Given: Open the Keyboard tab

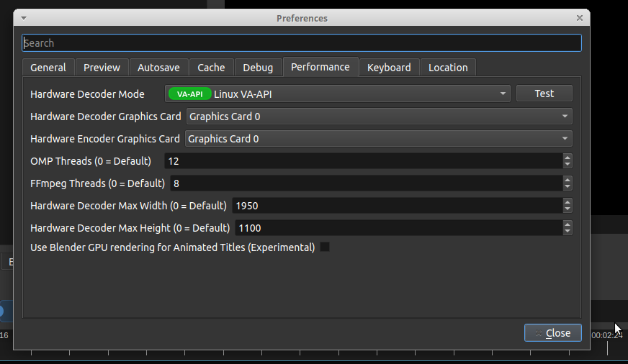Looking at the screenshot, I should [389, 68].
